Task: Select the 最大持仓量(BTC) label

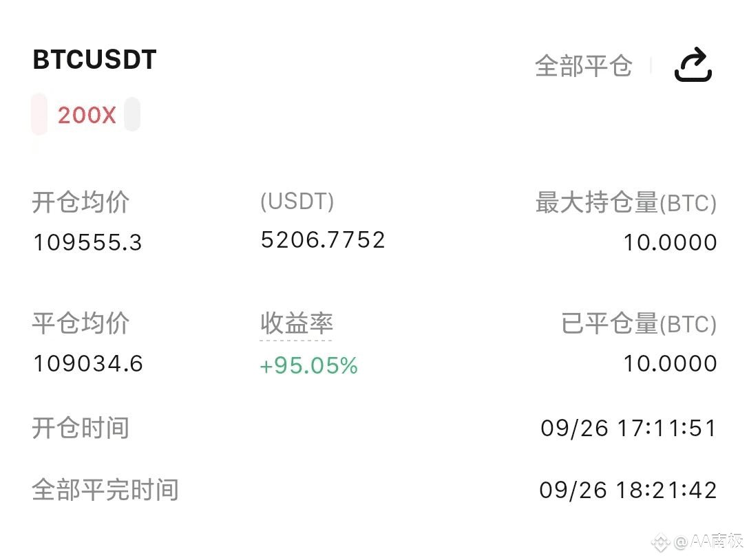Action: click(626, 203)
